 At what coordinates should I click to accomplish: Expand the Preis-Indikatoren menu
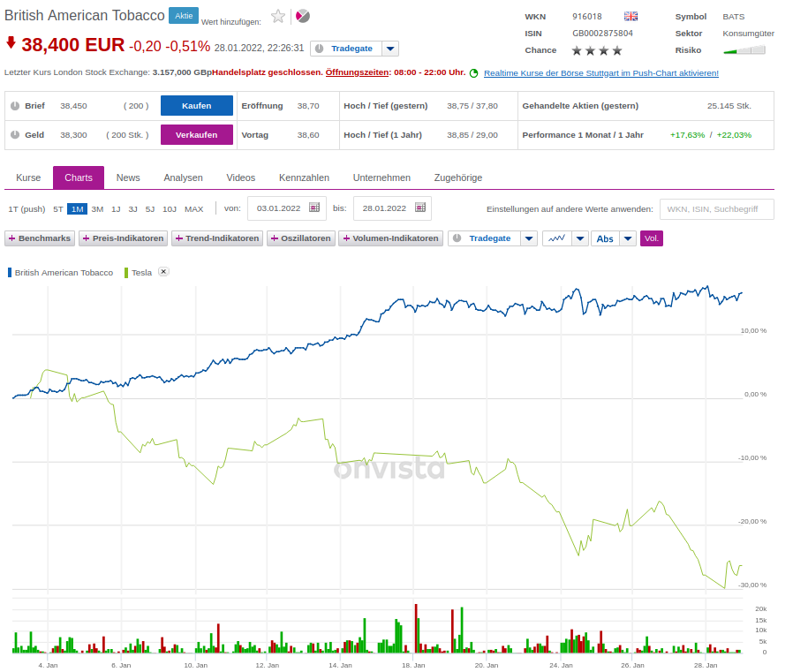click(x=123, y=238)
